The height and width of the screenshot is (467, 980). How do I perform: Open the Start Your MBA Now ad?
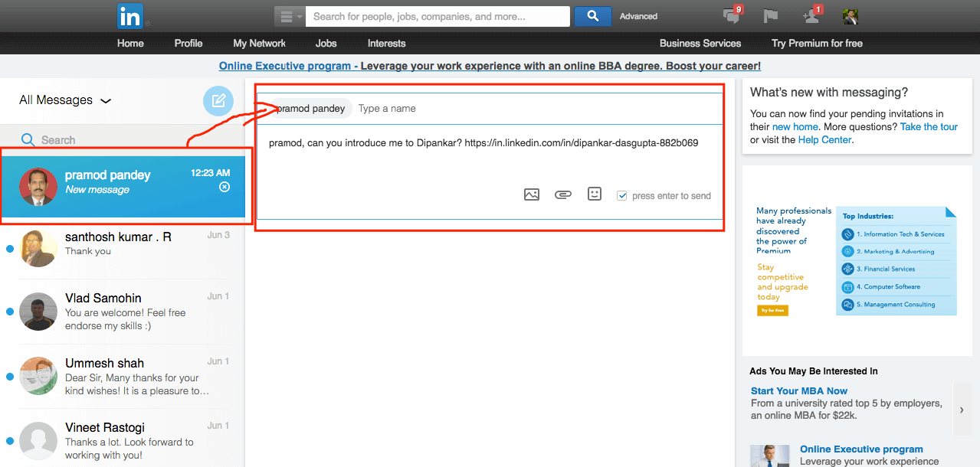799,391
